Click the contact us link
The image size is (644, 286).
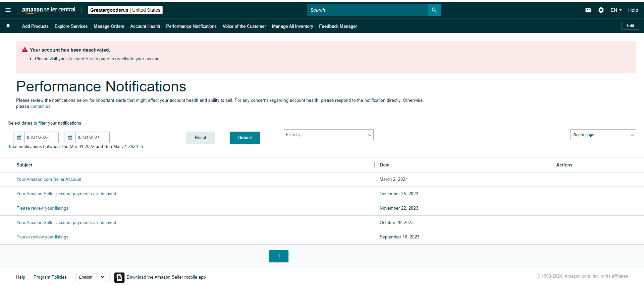40,106
